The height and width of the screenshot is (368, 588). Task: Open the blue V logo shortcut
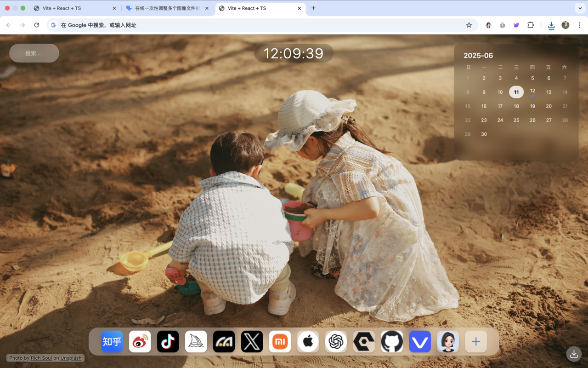(420, 342)
